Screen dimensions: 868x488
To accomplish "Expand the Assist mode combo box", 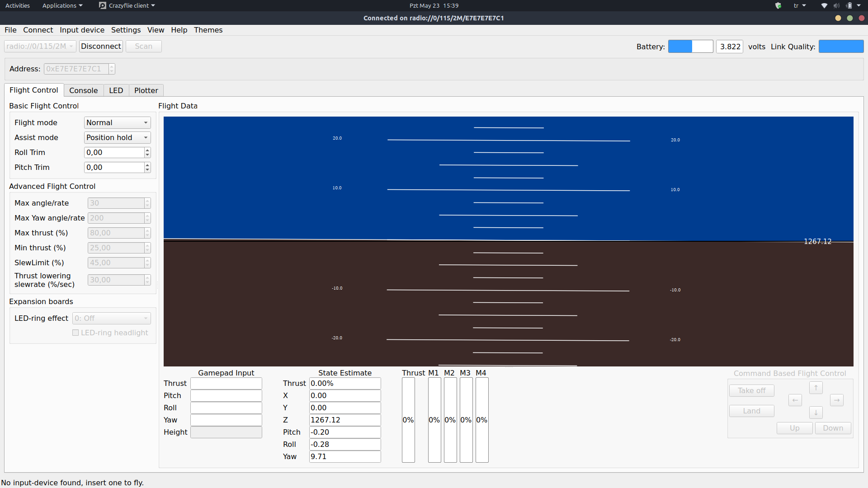I will [117, 137].
